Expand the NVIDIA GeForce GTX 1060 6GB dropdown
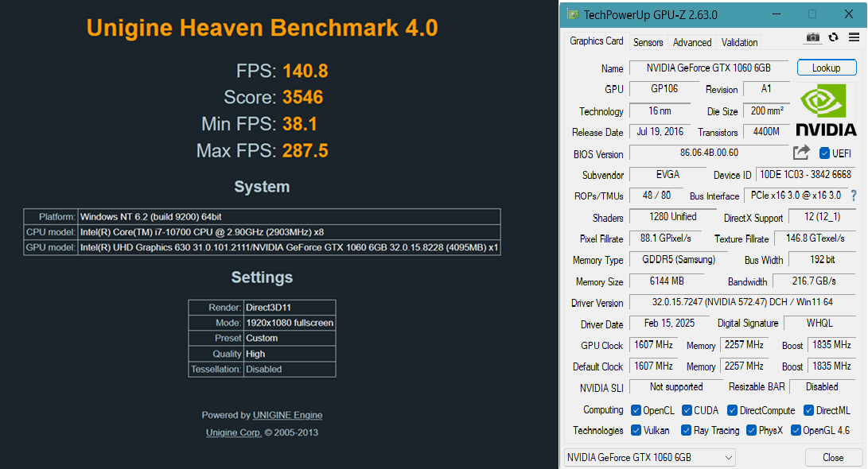Image resolution: width=868 pixels, height=469 pixels. [x=650, y=457]
